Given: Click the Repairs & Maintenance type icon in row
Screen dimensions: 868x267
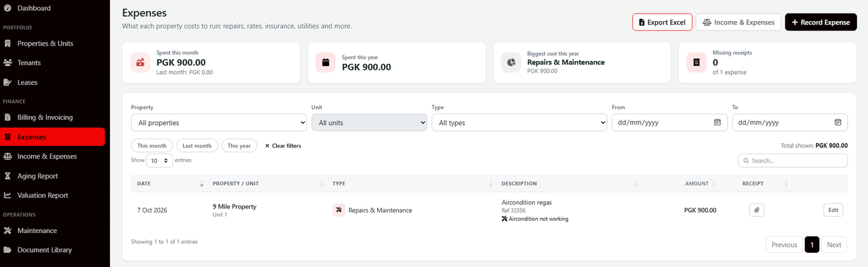Looking at the screenshot, I should tap(339, 210).
